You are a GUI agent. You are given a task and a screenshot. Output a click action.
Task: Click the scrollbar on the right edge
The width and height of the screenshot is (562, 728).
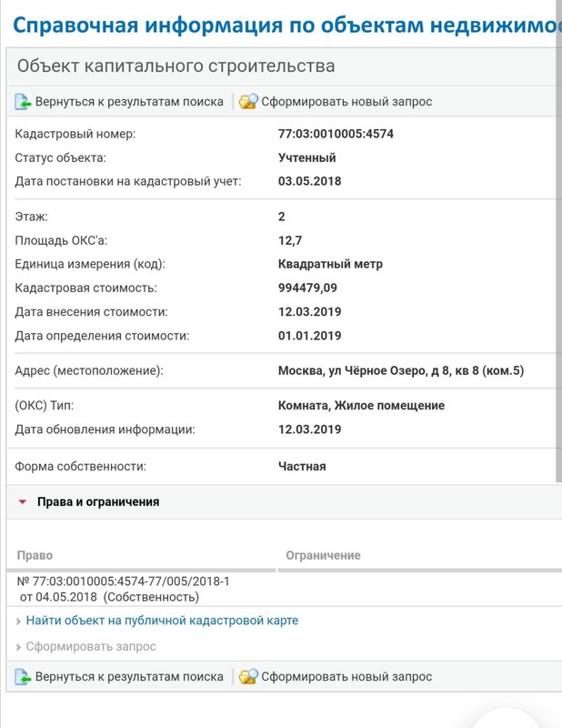point(557,273)
